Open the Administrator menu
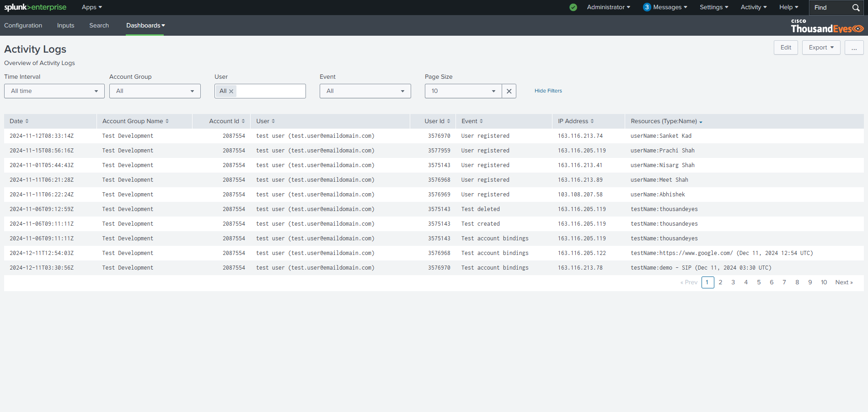 [608, 7]
